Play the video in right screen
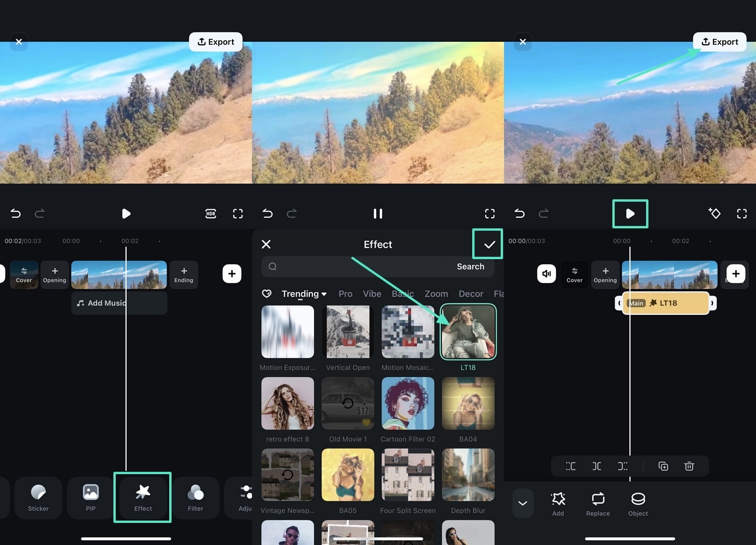The width and height of the screenshot is (756, 545). click(630, 214)
